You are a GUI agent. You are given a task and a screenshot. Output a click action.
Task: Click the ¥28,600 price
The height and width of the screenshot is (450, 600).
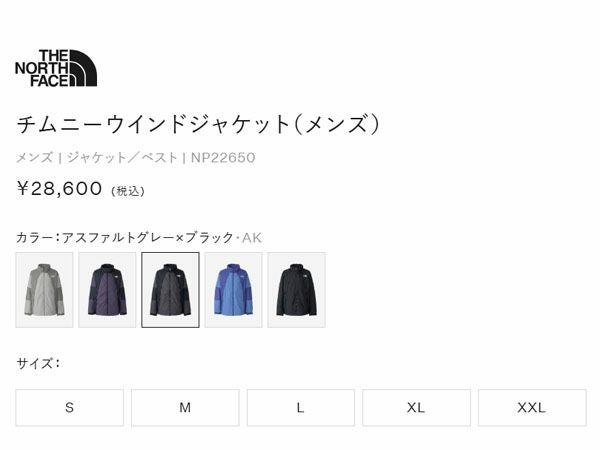(x=59, y=188)
